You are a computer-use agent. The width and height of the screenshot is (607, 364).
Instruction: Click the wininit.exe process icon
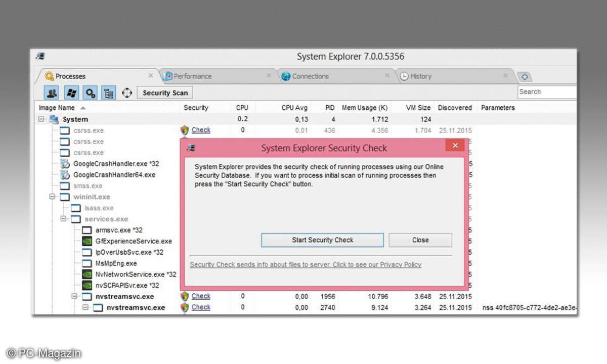[65, 197]
